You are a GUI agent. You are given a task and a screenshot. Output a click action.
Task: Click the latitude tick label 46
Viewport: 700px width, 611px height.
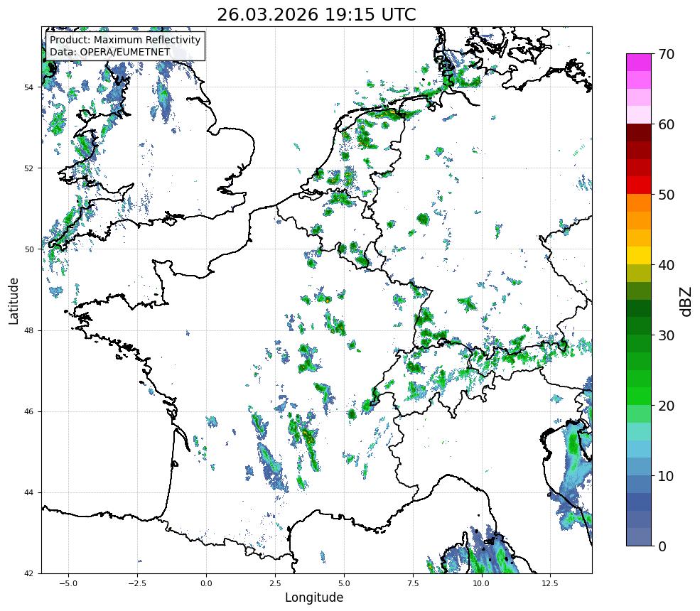click(x=28, y=412)
